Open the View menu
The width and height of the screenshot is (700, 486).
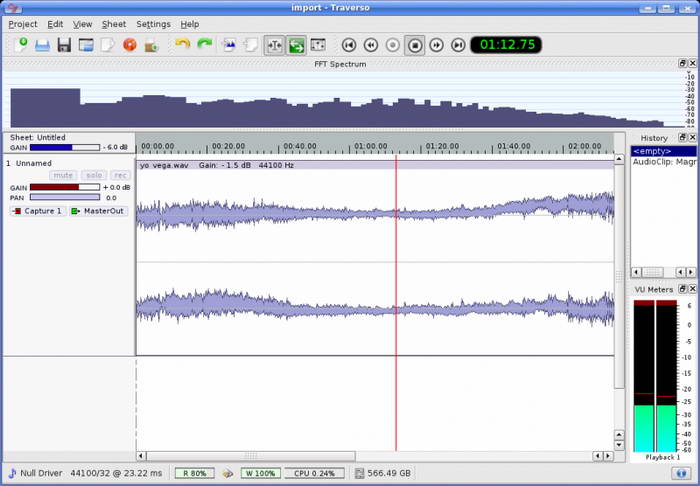coord(83,24)
